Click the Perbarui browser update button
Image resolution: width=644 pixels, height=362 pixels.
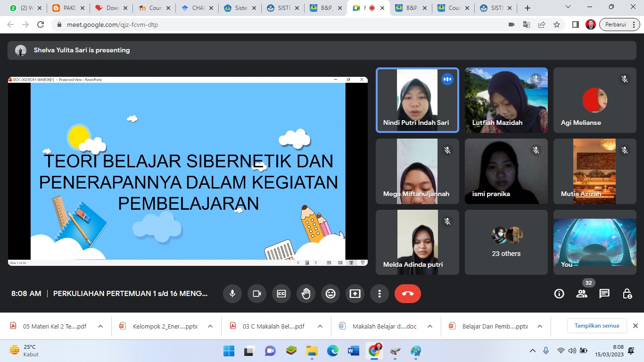[x=619, y=25]
